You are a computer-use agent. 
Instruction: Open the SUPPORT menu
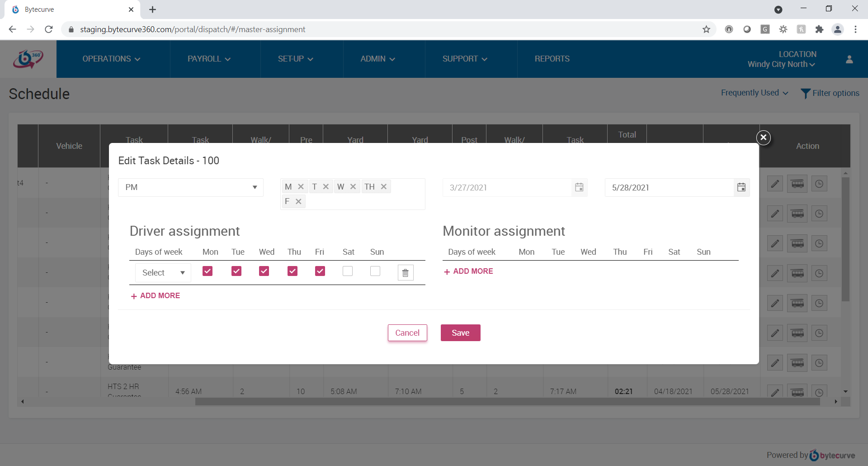465,59
